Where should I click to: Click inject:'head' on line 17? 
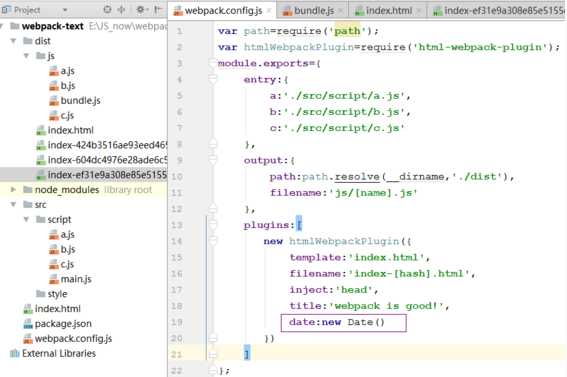tap(331, 290)
